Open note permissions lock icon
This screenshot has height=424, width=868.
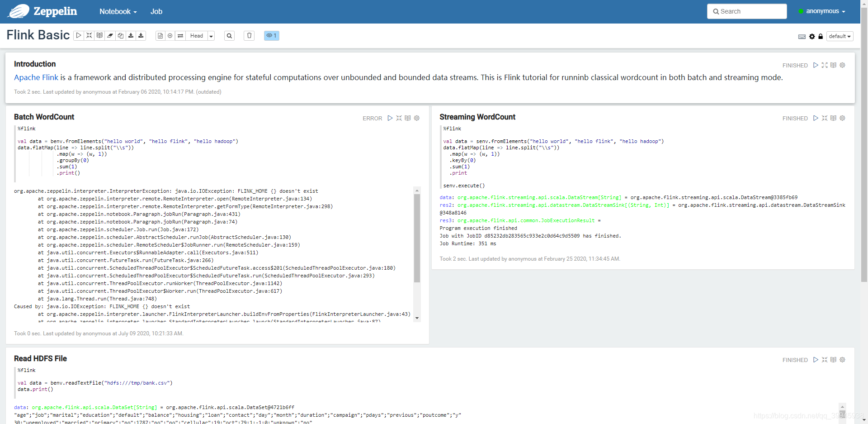point(821,37)
